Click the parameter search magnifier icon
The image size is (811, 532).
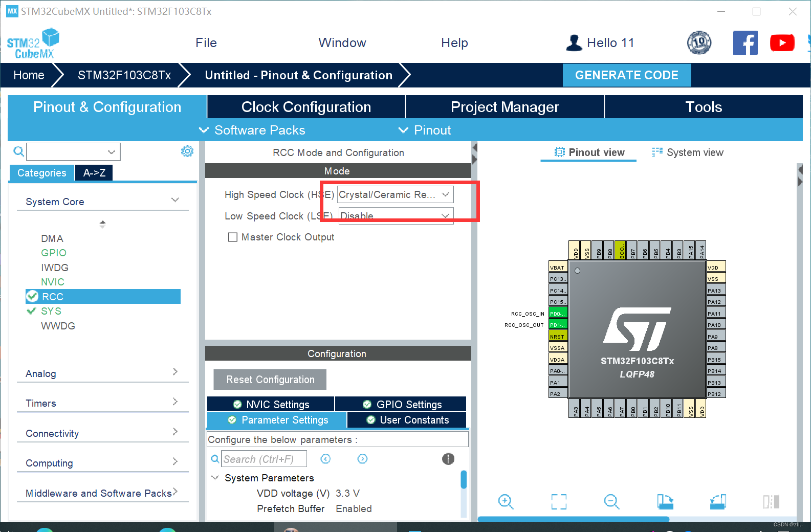tap(215, 459)
